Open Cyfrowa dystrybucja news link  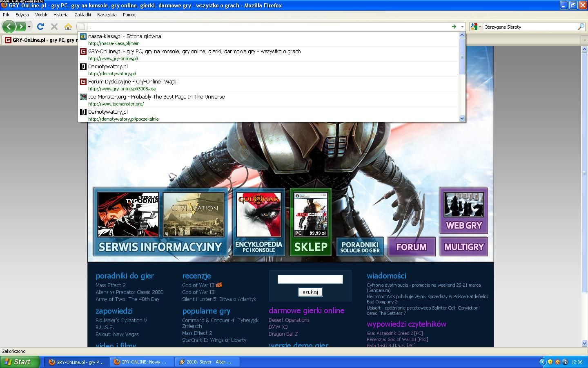[423, 287]
